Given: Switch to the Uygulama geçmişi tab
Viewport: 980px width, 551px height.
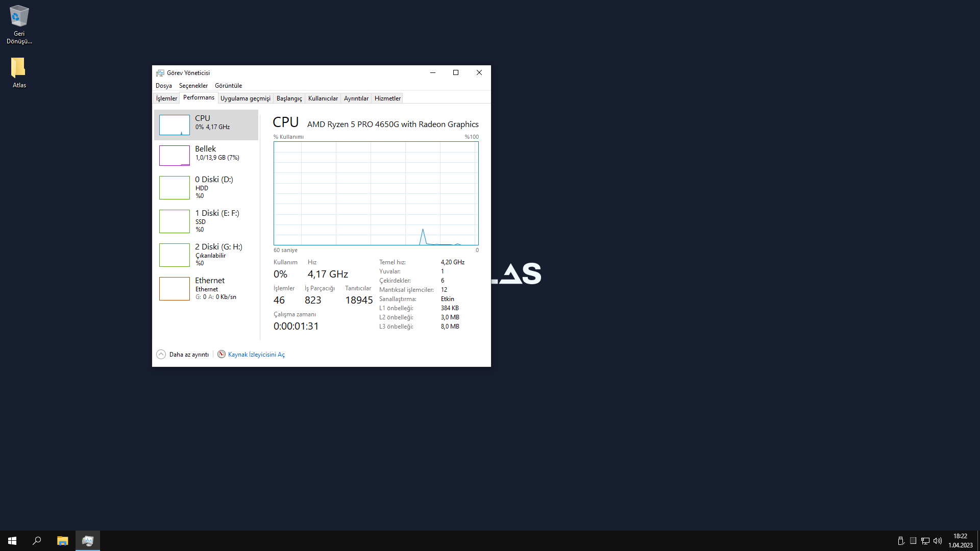Looking at the screenshot, I should point(245,98).
